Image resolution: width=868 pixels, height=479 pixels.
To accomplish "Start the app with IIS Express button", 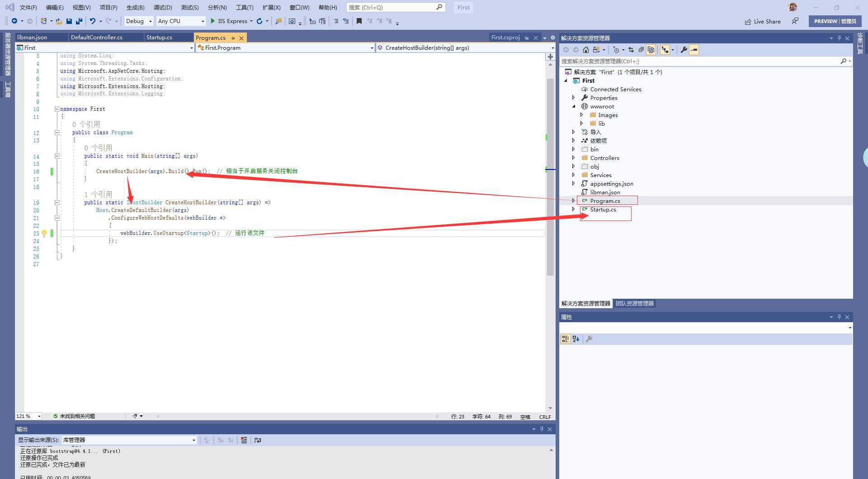I will click(x=229, y=21).
